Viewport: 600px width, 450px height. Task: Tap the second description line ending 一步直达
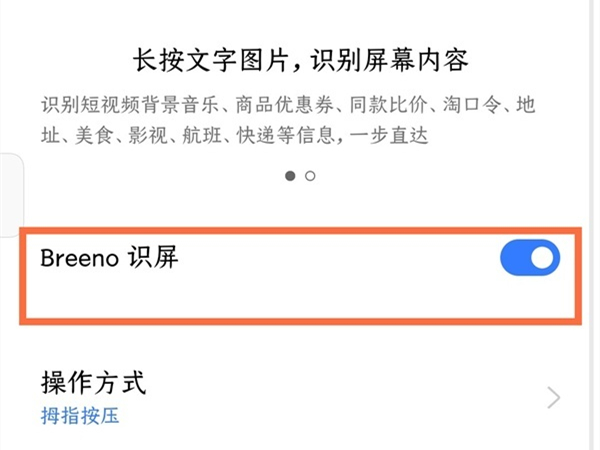tap(235, 134)
